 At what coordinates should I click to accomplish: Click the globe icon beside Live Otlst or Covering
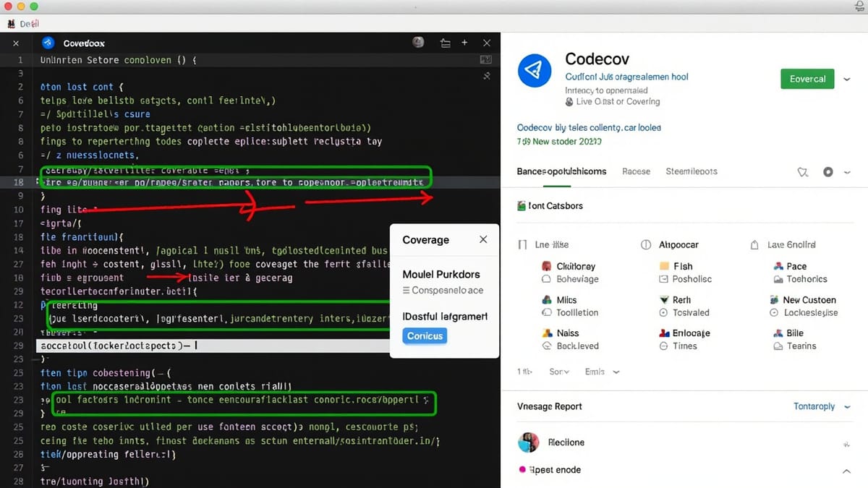tap(569, 102)
